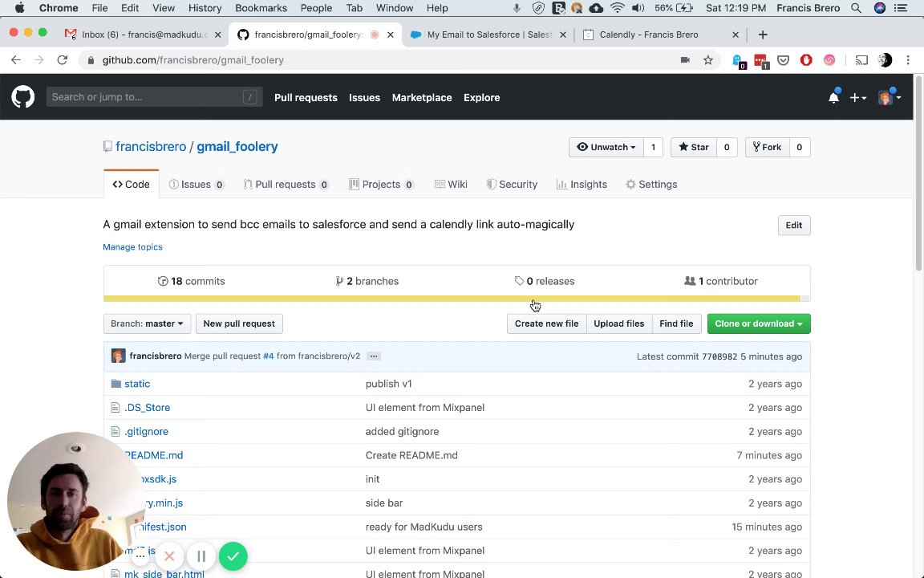Image resolution: width=924 pixels, height=578 pixels.
Task: Open the plus create-new menu
Action: point(857,98)
